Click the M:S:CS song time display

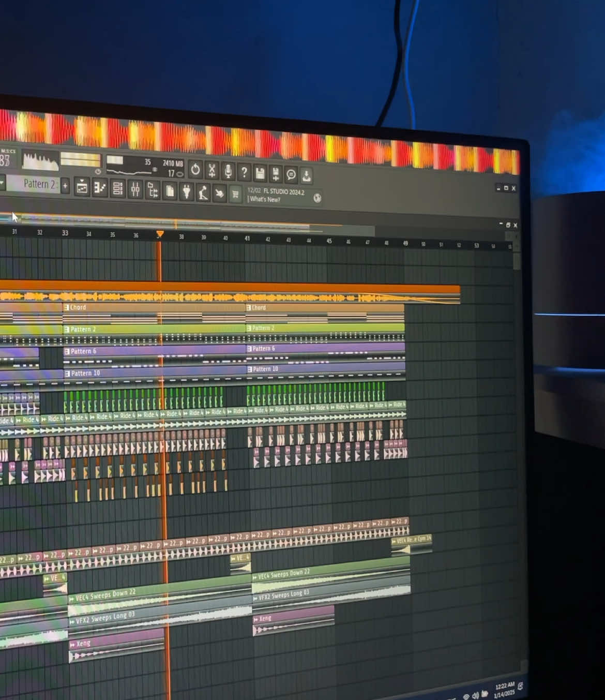8,157
